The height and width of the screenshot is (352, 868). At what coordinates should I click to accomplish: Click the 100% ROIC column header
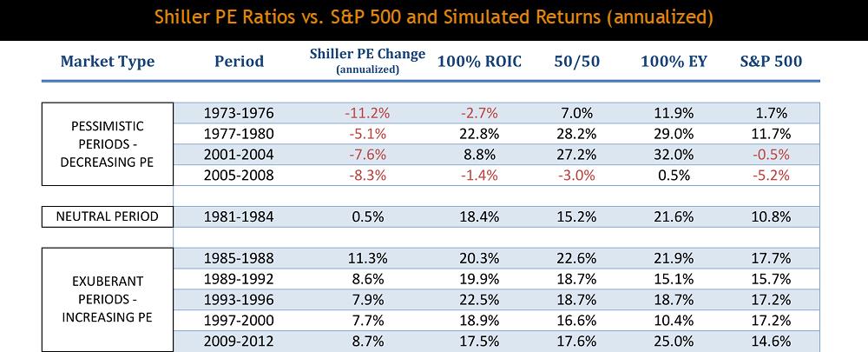click(479, 61)
